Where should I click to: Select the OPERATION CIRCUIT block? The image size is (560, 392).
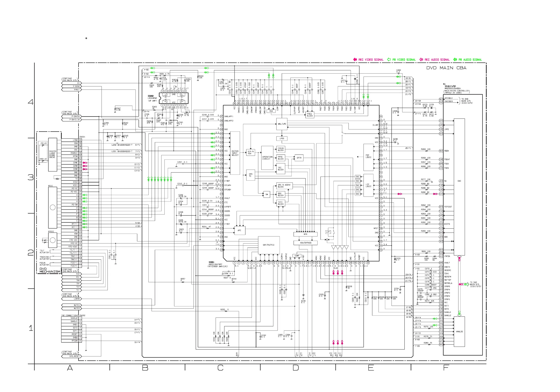click(x=267, y=158)
